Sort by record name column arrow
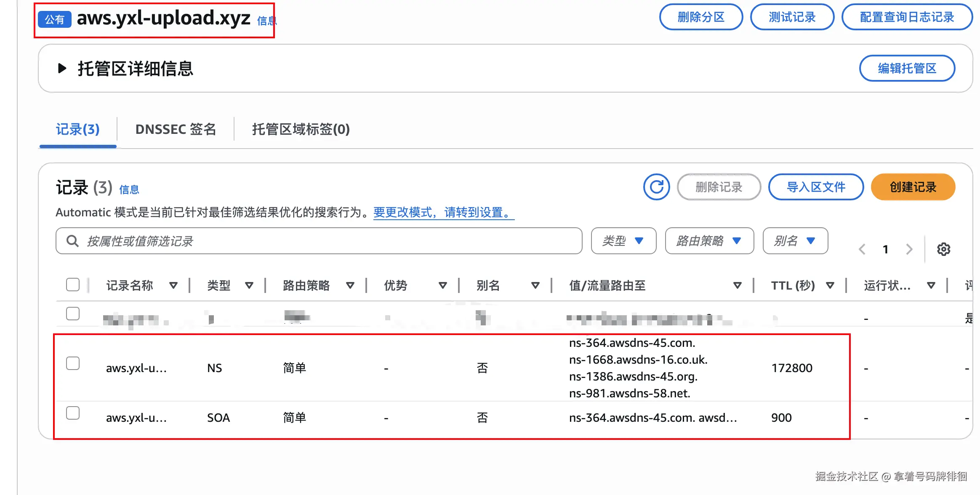The width and height of the screenshot is (980, 495). tap(173, 286)
